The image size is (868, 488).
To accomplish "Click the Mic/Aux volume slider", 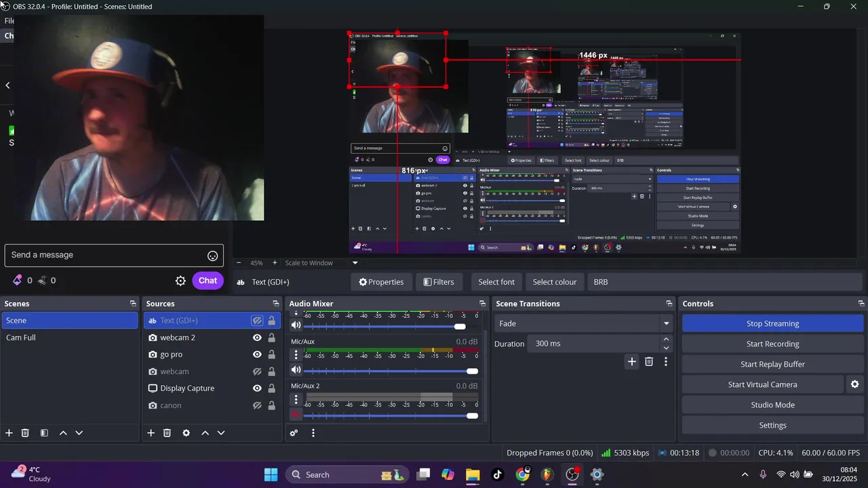I will [x=391, y=371].
